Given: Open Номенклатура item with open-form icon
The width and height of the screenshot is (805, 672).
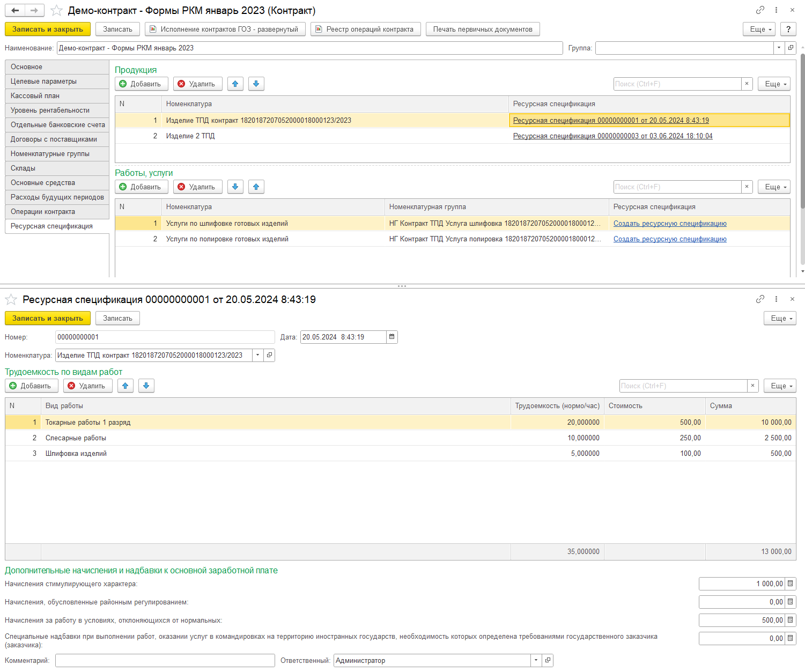Looking at the screenshot, I should pyautogui.click(x=270, y=355).
